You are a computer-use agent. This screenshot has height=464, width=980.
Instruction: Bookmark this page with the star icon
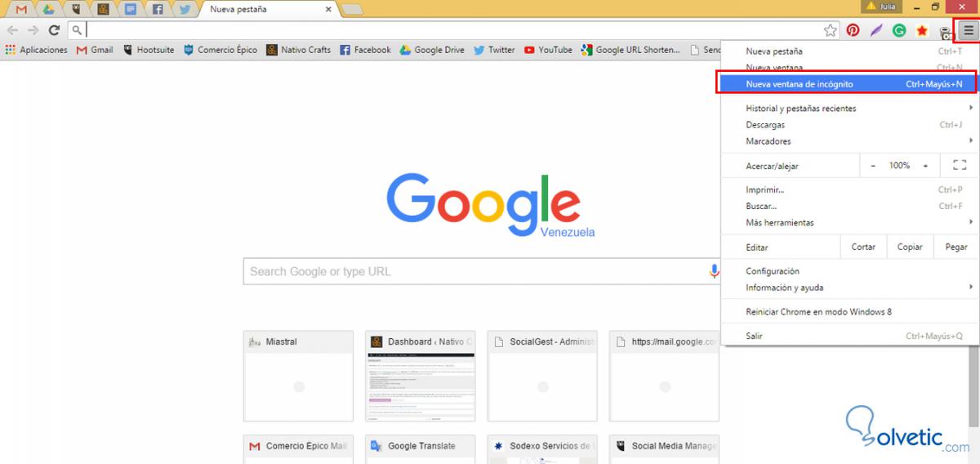coord(831,30)
